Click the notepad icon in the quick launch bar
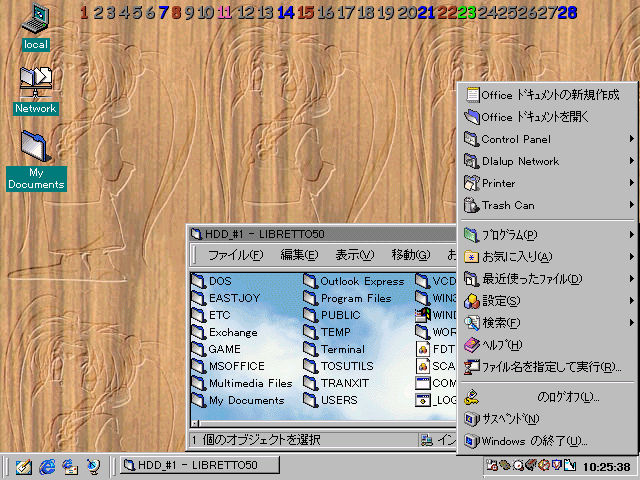 pos(24,466)
